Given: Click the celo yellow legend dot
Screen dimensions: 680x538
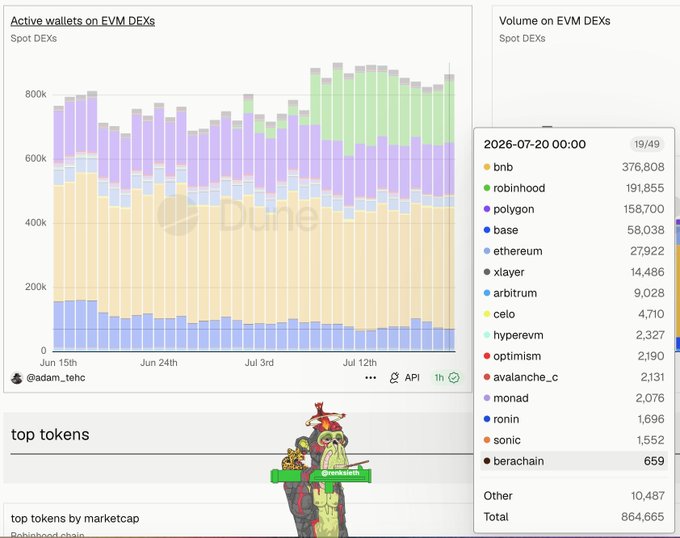Looking at the screenshot, I should pyautogui.click(x=487, y=314).
